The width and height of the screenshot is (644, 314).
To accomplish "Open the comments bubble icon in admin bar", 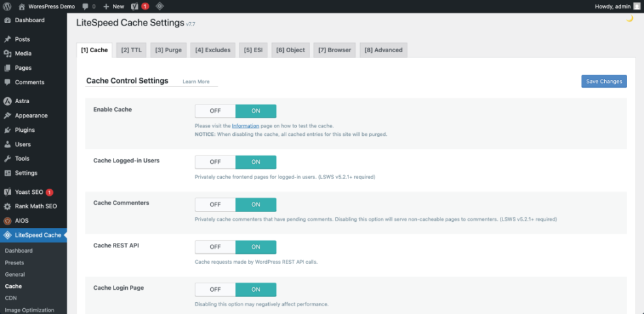I will pos(85,7).
